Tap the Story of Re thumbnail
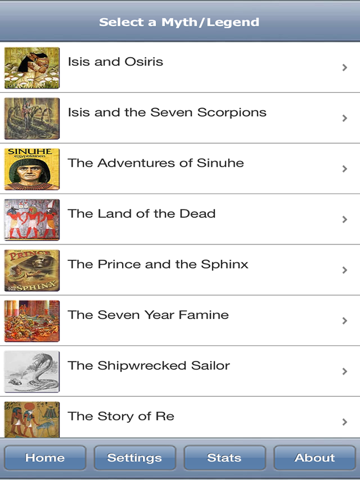The image size is (360, 480). click(32, 420)
